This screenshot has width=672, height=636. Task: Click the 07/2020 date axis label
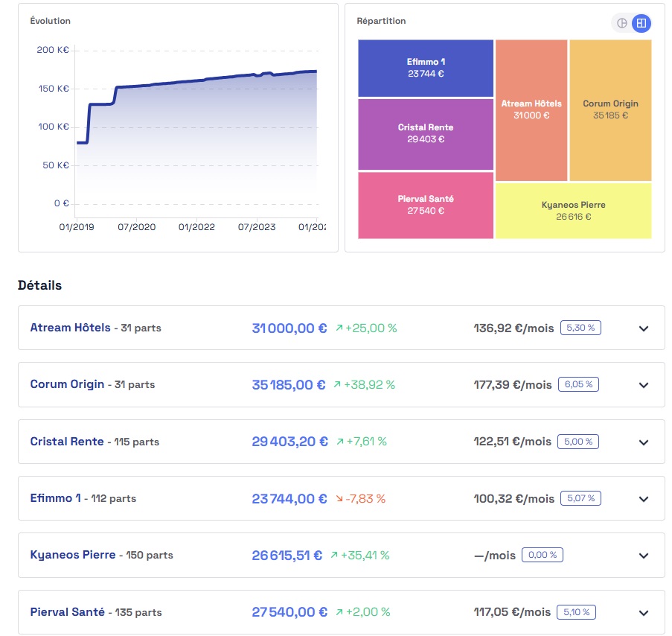(137, 227)
